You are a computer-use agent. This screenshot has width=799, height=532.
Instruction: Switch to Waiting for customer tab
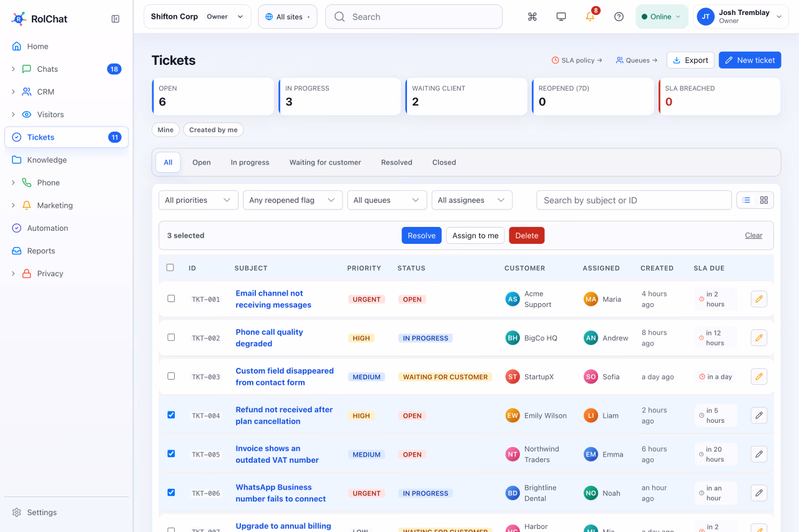pos(325,162)
